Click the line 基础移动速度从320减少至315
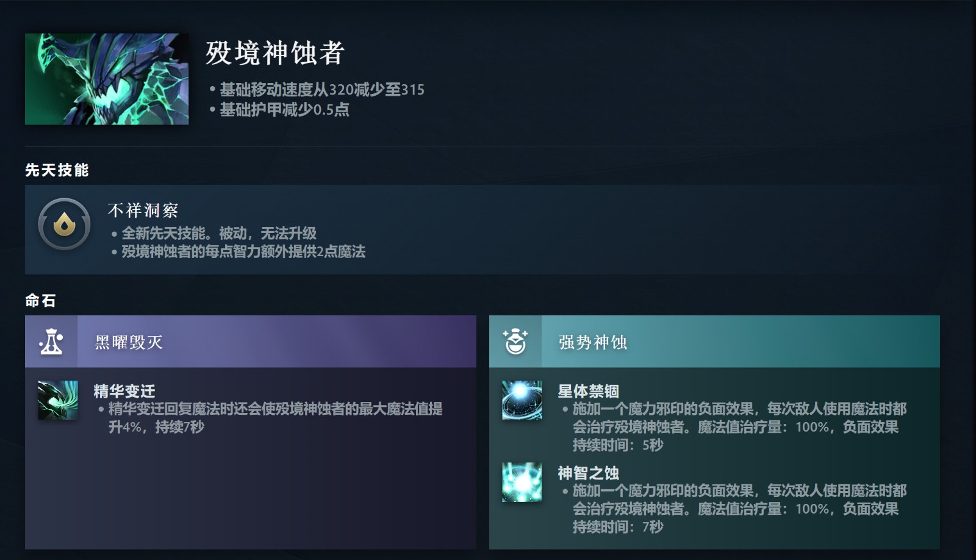 321,90
